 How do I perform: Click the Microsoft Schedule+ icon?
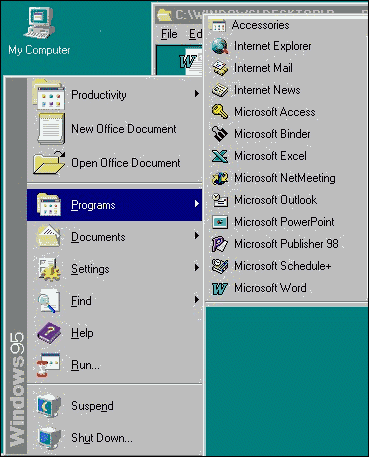pyautogui.click(x=220, y=266)
